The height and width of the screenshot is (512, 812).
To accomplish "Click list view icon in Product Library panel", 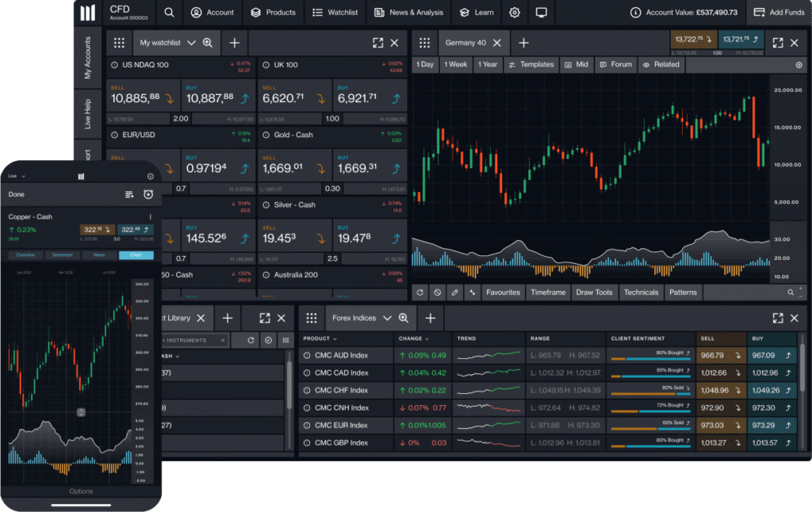I will coord(285,340).
